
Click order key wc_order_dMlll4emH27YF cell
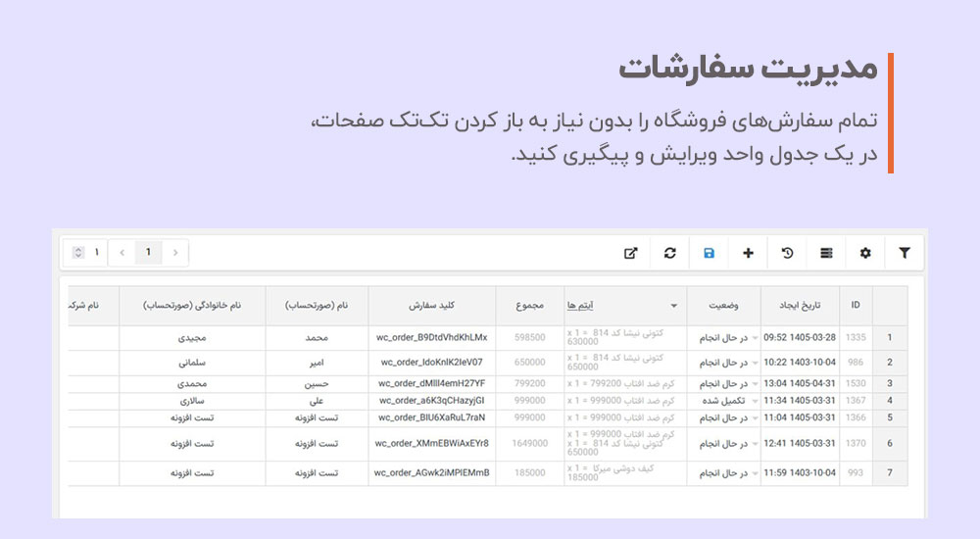(x=432, y=384)
